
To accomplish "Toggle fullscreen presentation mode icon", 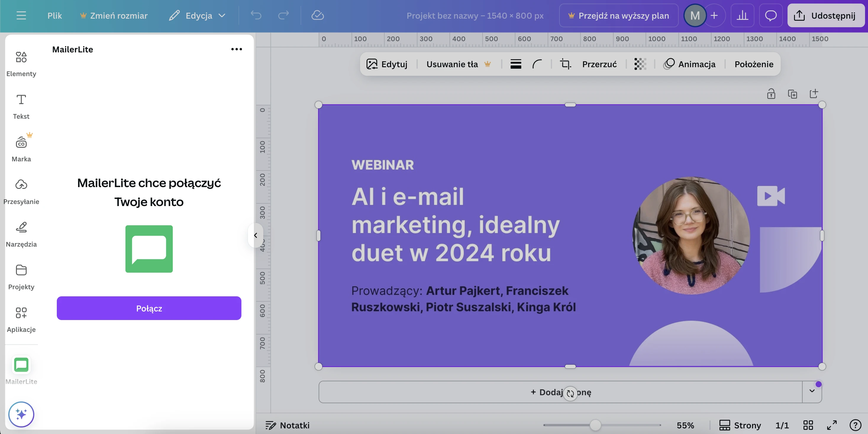I will coord(832,425).
